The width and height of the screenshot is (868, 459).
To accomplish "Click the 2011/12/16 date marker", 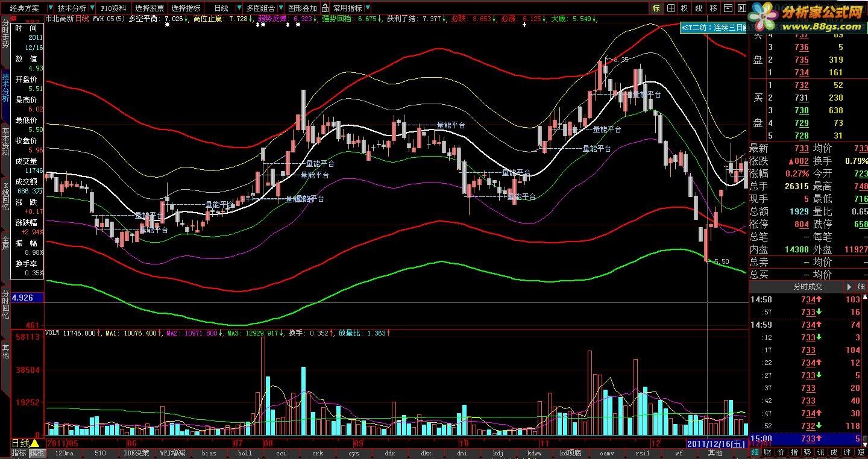I will click(717, 443).
